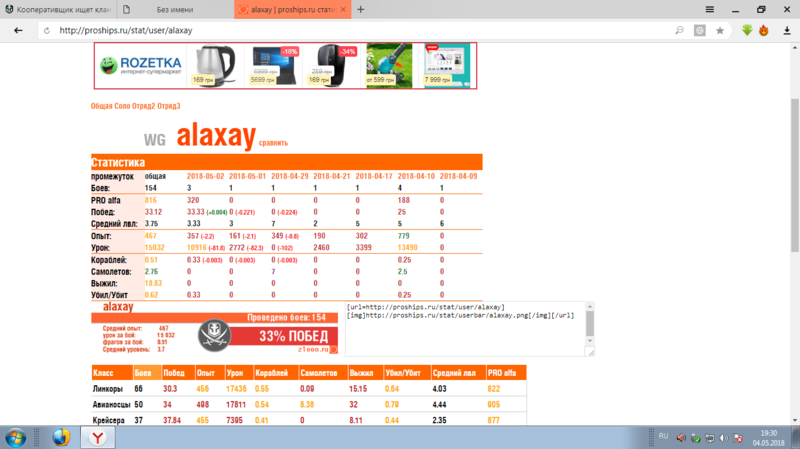Click the Крейсера row label
The width and height of the screenshot is (800, 449).
[x=109, y=420]
